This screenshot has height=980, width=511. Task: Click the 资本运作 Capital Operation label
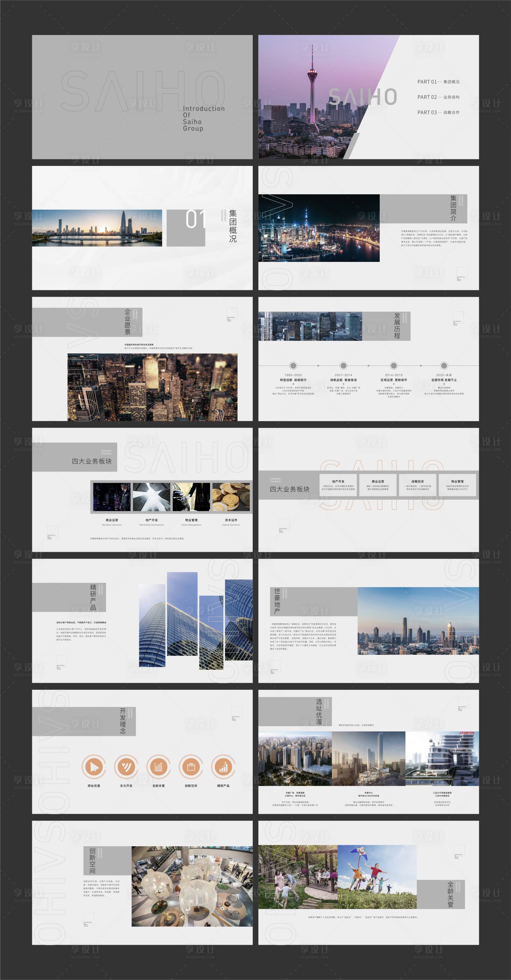[x=231, y=522]
